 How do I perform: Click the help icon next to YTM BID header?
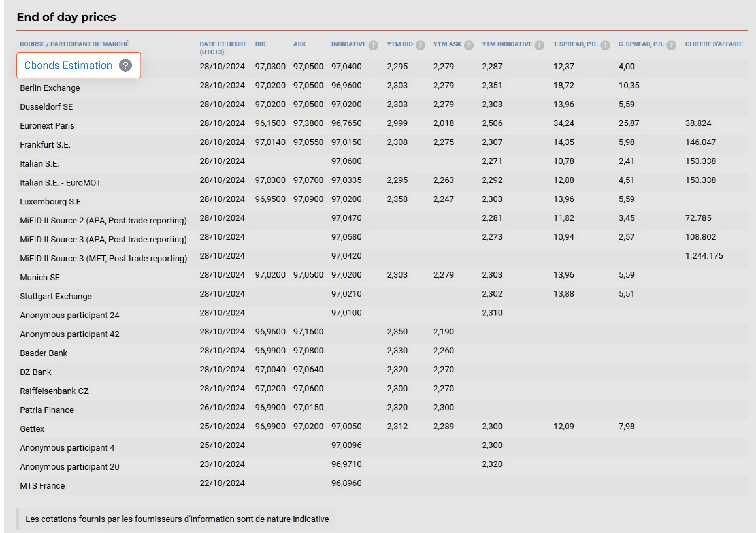[x=420, y=45]
